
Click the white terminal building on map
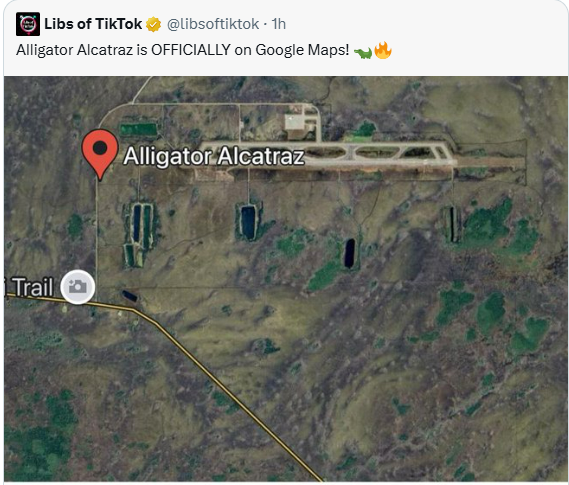click(x=295, y=122)
